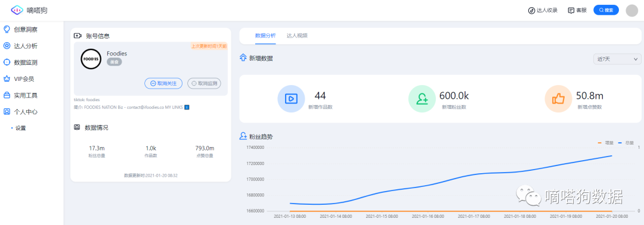
Task: Click the 账号信息 camera icon
Action: (x=78, y=36)
